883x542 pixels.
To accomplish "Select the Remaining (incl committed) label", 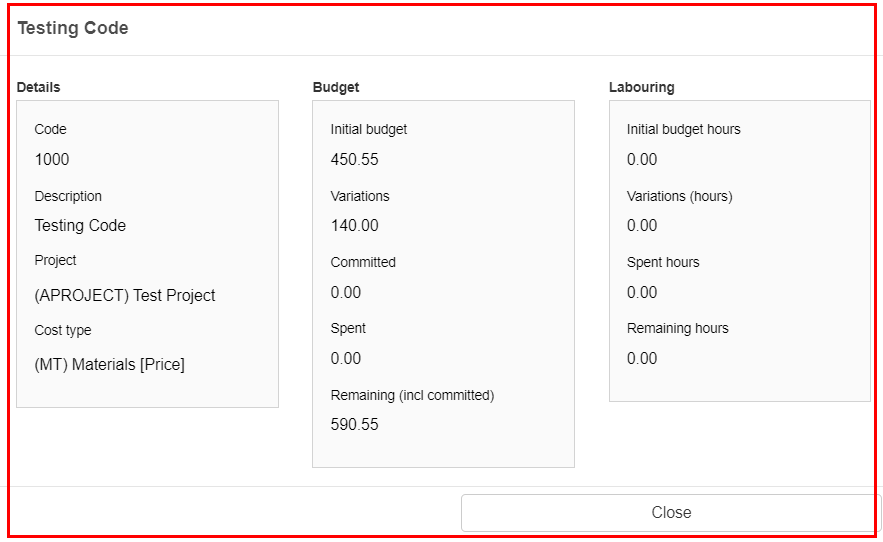I will coord(412,395).
